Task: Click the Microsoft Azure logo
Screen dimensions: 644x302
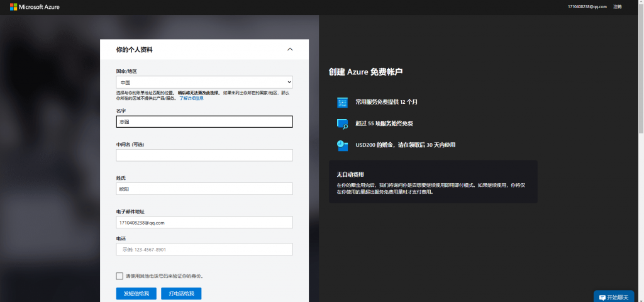Action: (35, 6)
